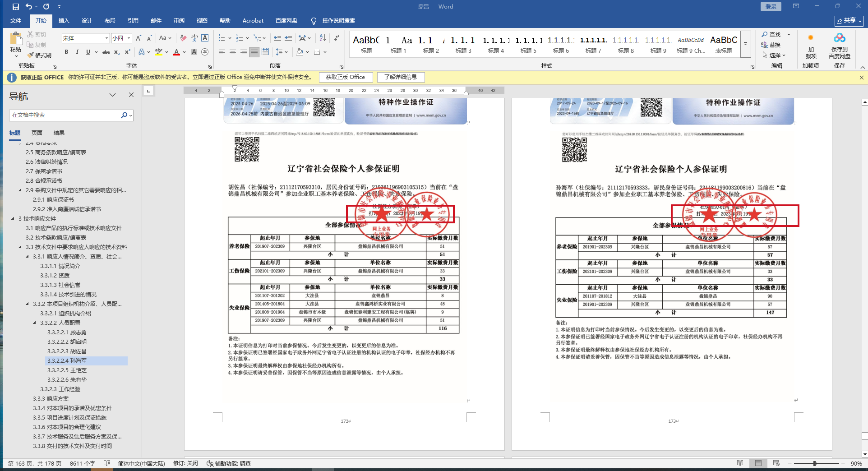Switch to the 插入 tab

pos(64,21)
